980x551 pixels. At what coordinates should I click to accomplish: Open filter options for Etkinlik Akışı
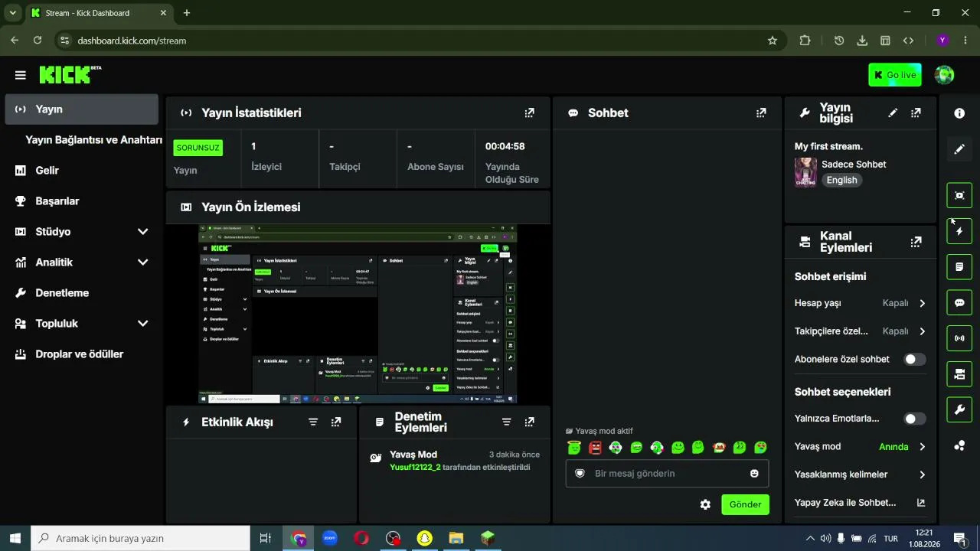[x=313, y=422]
